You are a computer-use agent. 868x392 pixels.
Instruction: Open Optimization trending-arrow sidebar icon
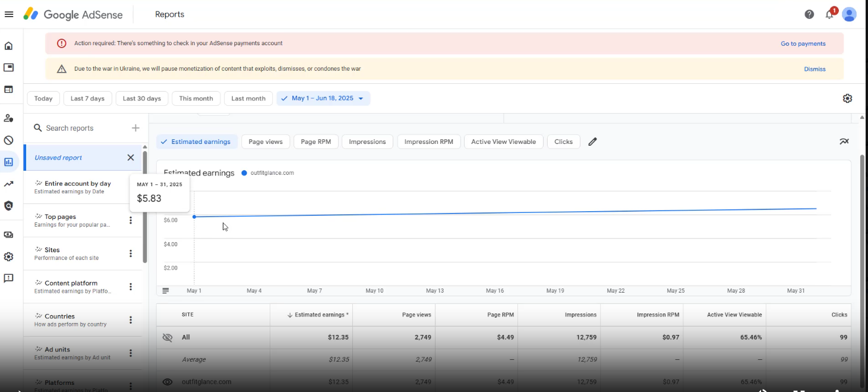[9, 184]
